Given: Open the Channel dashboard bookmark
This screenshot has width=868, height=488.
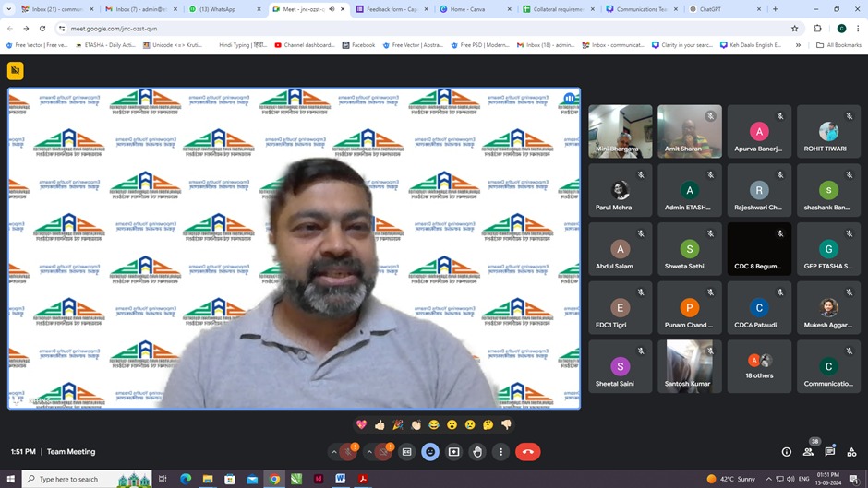Looking at the screenshot, I should 305,45.
